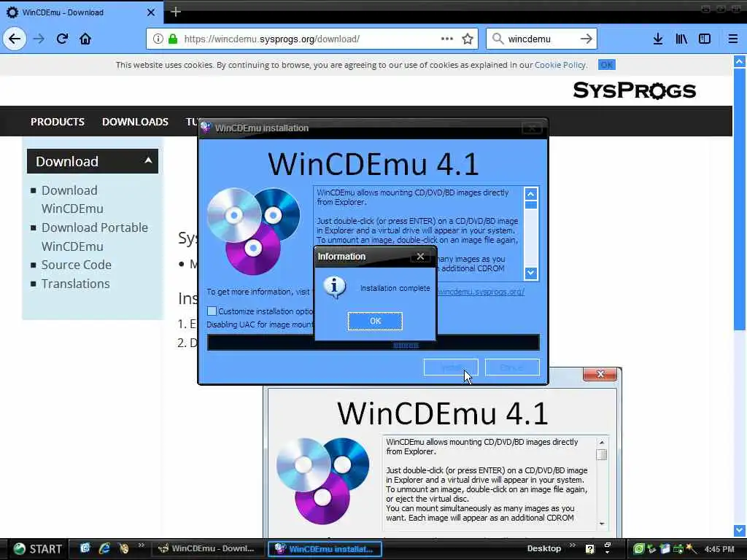747x560 pixels.
Task: Click the SysProgs logo
Action: [x=634, y=90]
